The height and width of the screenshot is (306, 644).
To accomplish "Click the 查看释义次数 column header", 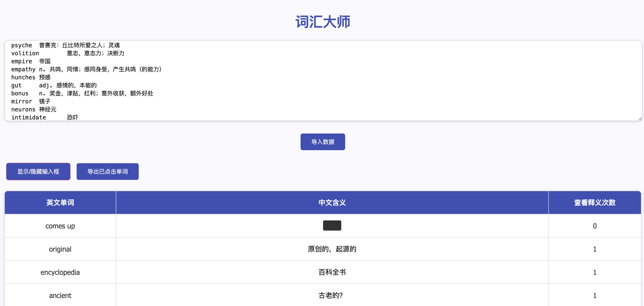I will click(594, 203).
